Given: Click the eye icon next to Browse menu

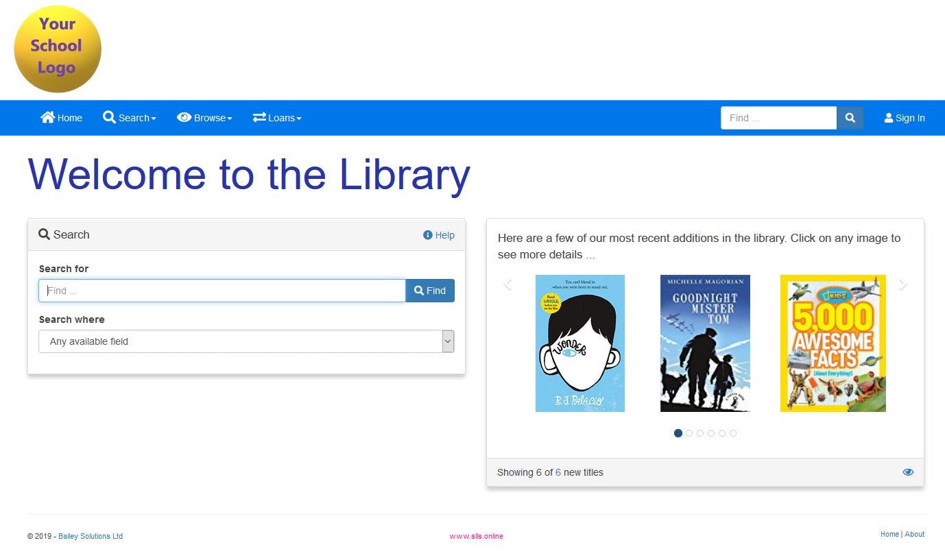Looking at the screenshot, I should pos(184,117).
